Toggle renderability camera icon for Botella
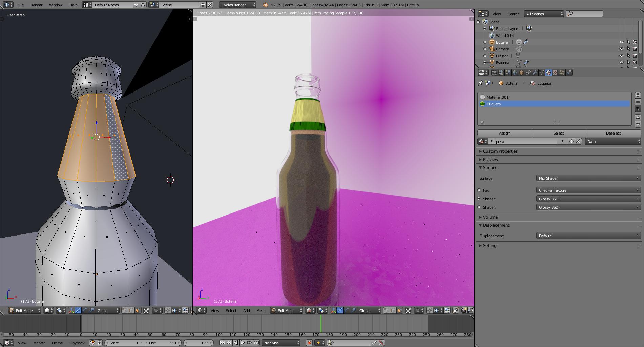The height and width of the screenshot is (347, 644). (635, 42)
